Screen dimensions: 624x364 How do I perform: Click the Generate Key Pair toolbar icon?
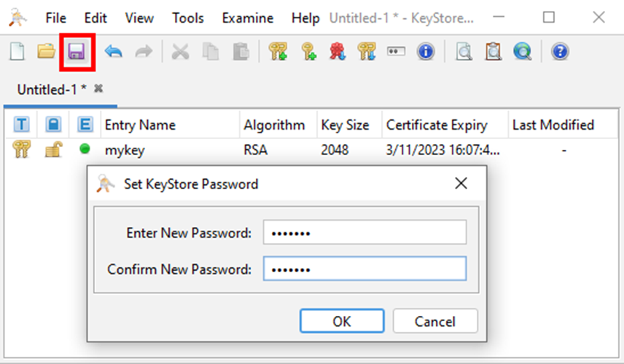click(x=278, y=52)
